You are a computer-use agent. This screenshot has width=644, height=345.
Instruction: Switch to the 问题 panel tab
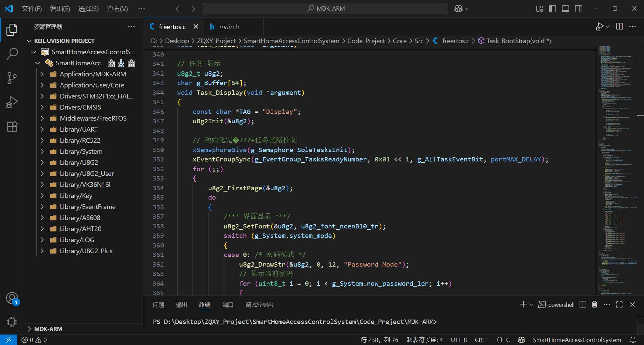[x=158, y=305]
